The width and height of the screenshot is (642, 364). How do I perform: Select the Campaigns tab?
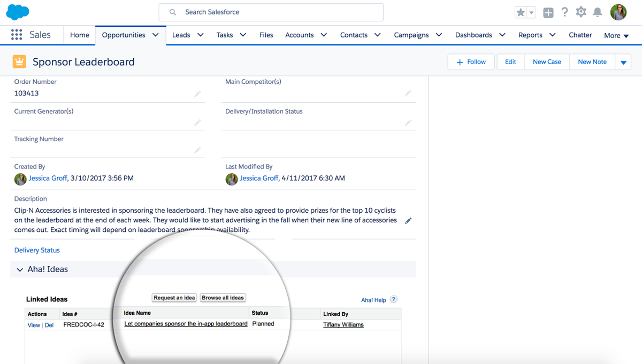(411, 35)
